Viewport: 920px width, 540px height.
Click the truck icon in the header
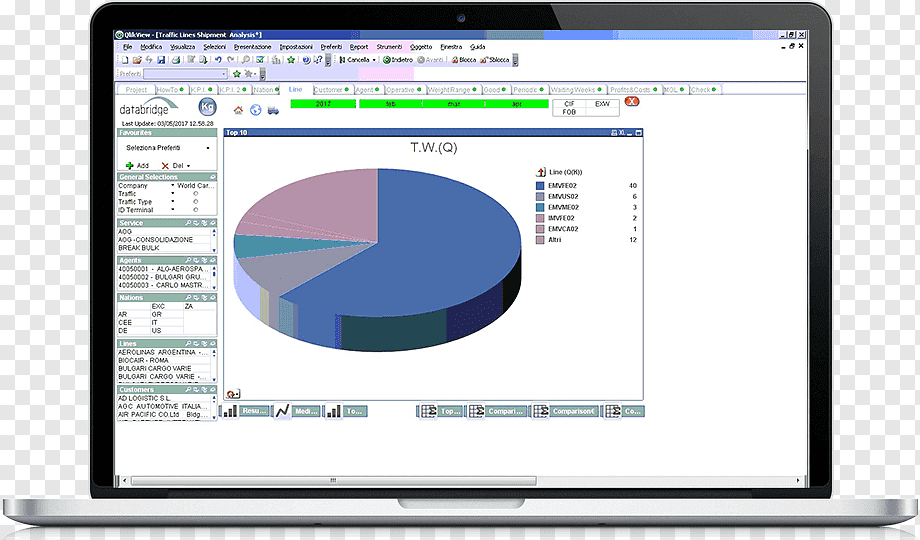pyautogui.click(x=273, y=110)
